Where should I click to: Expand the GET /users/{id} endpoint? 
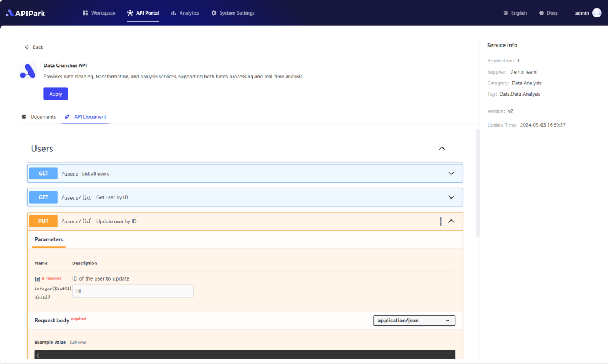point(451,197)
